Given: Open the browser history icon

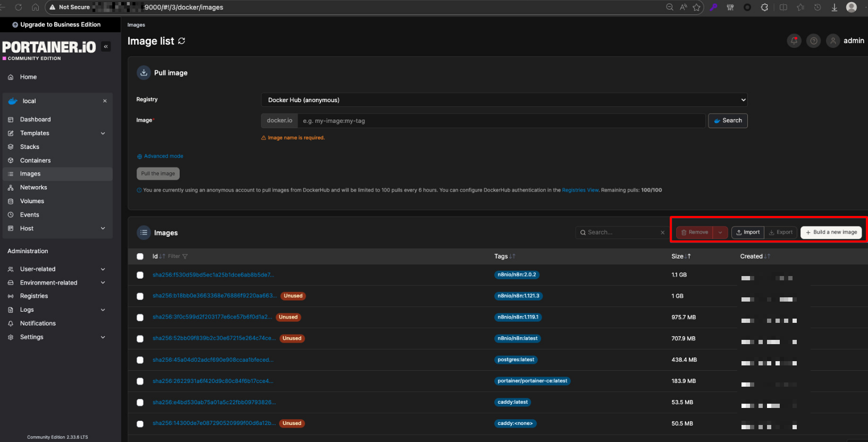Looking at the screenshot, I should (818, 7).
